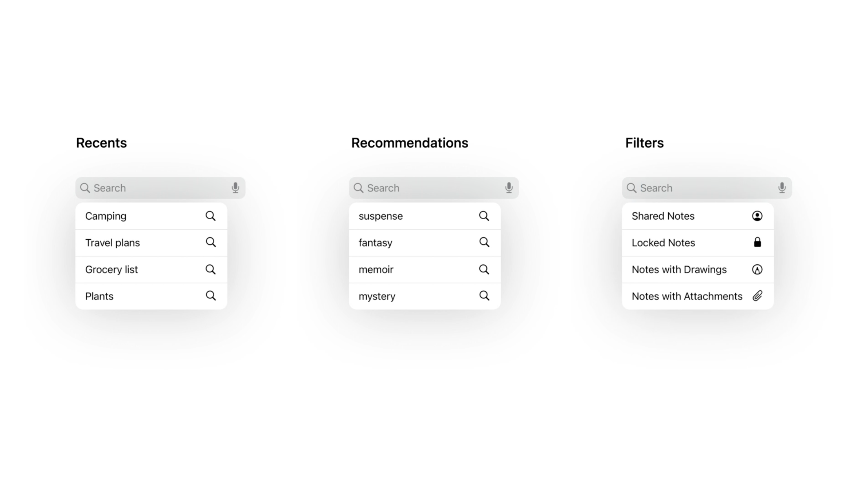Choose the fantasy search suggestion
Viewport: 868px width, 483px height.
click(375, 243)
